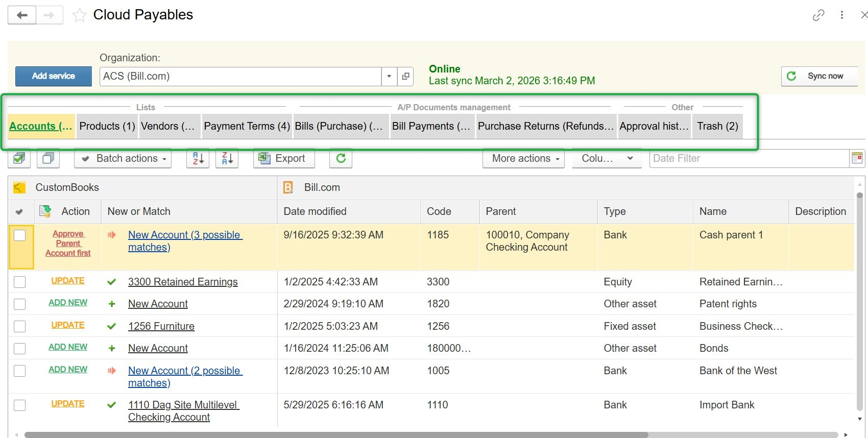Tick checkbox for Cash parent 1 row

[x=20, y=235]
